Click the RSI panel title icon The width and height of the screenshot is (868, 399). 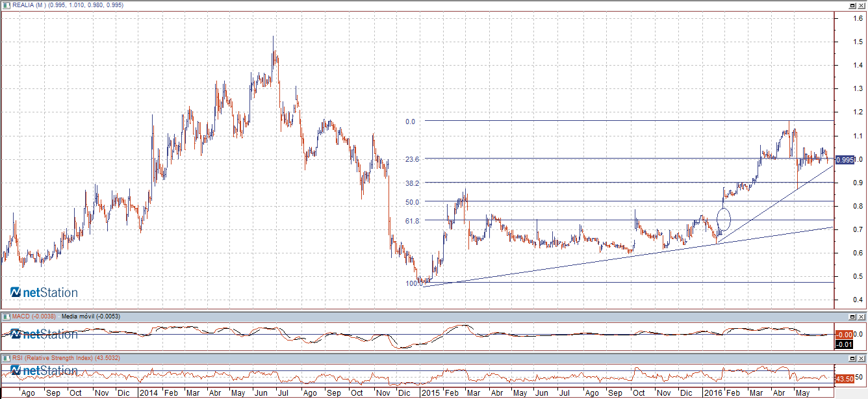(6, 358)
